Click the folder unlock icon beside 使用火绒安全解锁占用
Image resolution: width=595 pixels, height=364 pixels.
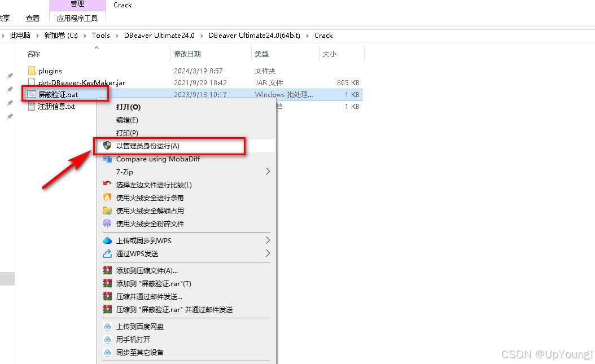point(107,211)
